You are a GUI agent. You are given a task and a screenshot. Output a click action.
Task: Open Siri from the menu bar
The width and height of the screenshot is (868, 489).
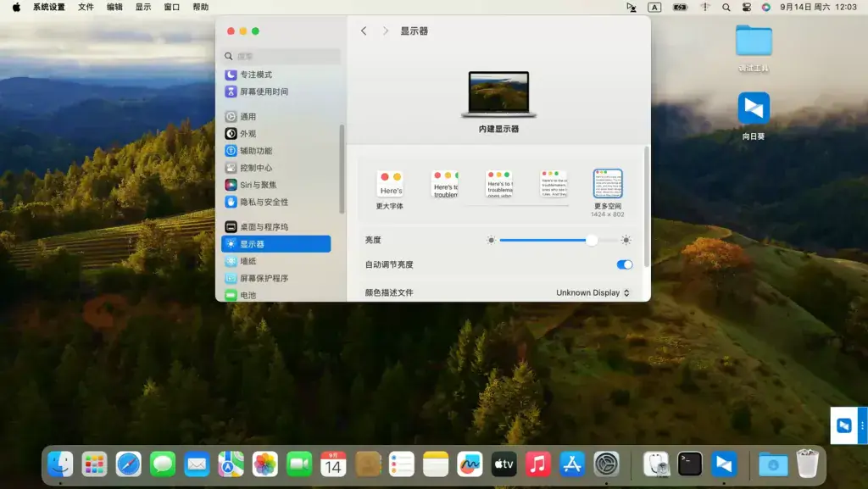click(765, 7)
